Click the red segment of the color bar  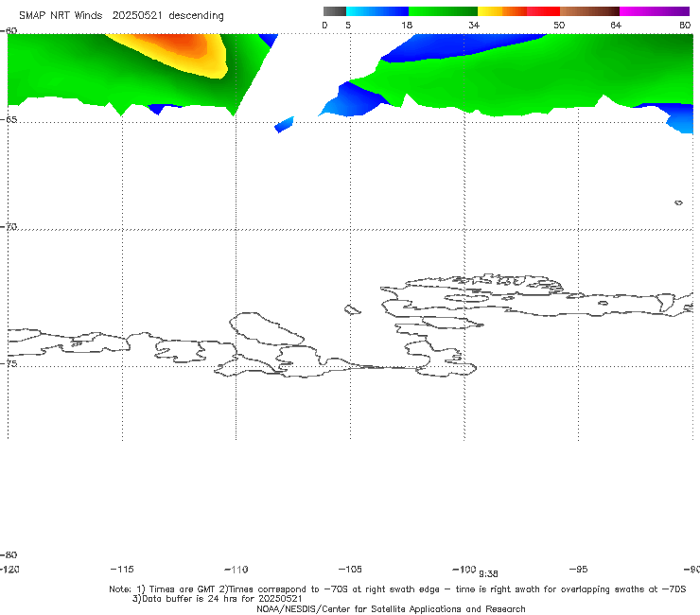[x=543, y=11]
